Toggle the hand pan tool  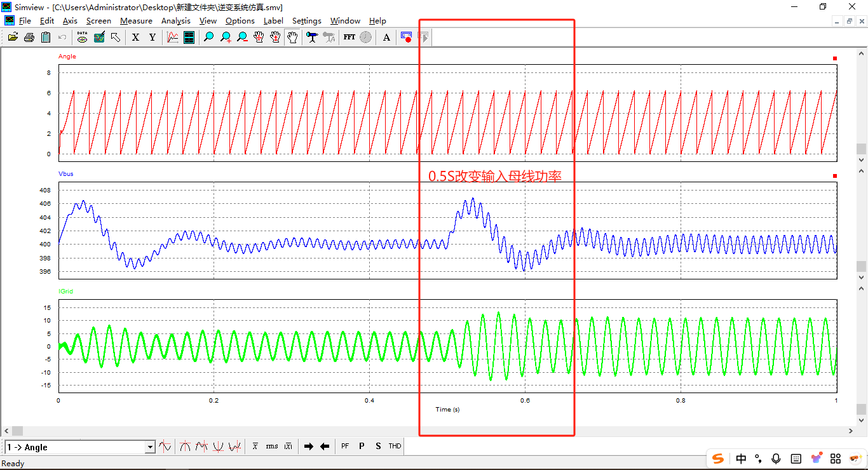pyautogui.click(x=292, y=37)
